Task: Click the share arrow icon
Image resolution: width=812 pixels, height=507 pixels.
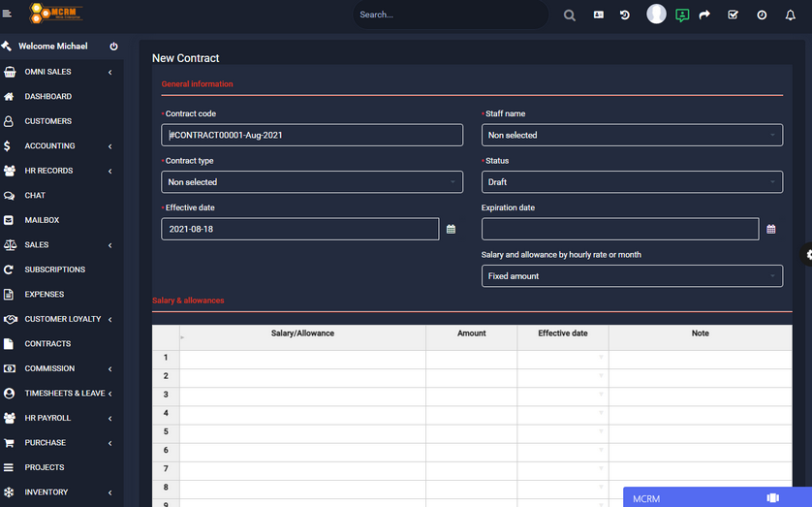Action: [704, 15]
